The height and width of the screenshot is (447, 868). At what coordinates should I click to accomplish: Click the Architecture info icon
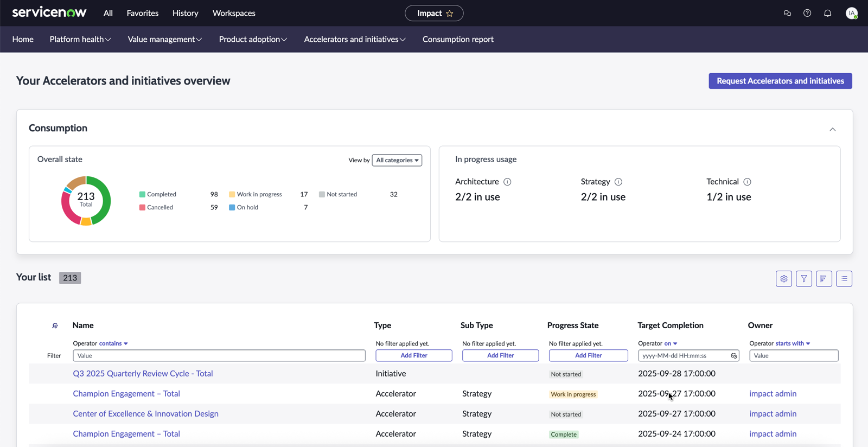(x=507, y=182)
